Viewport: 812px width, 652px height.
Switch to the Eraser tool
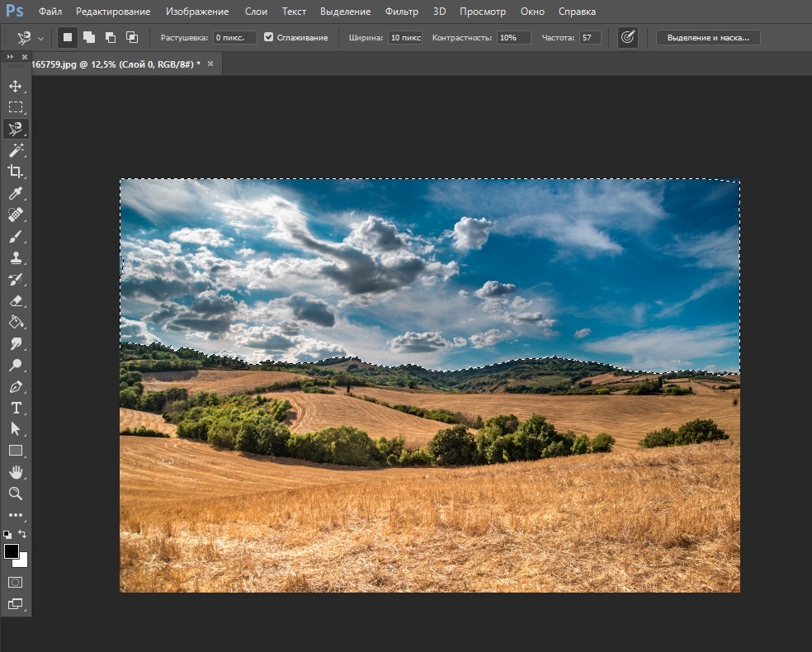click(16, 301)
